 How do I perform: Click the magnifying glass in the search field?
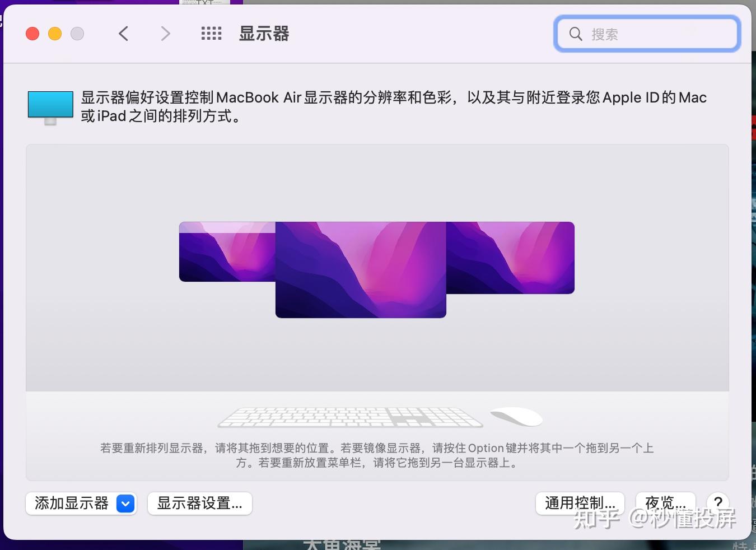[x=576, y=34]
